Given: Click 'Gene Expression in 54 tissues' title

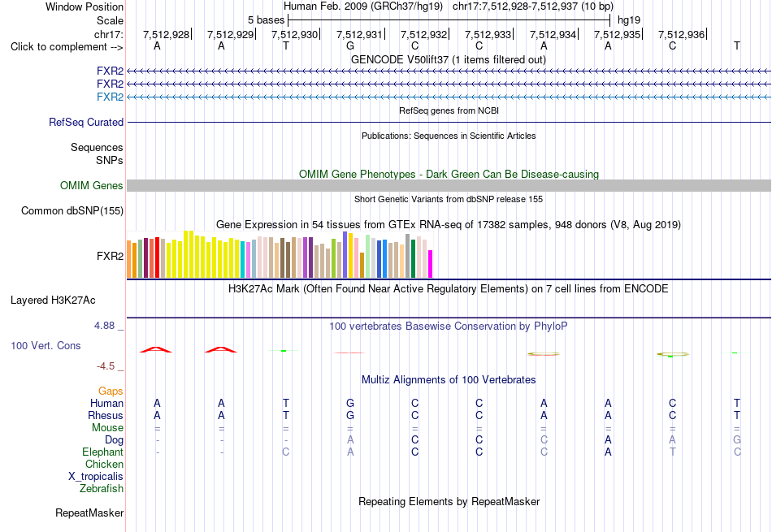Looking at the screenshot, I should click(449, 225).
